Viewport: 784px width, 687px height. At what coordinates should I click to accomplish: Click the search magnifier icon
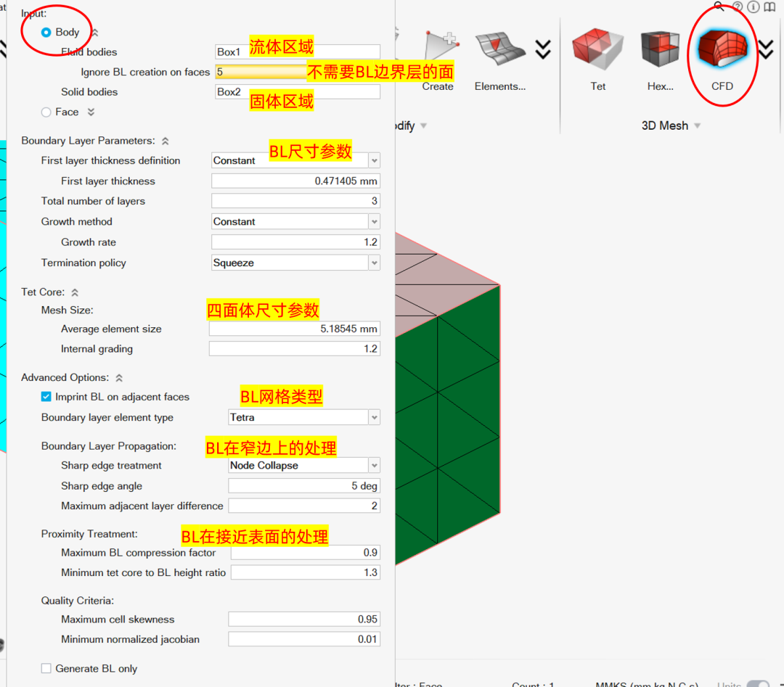pos(718,7)
